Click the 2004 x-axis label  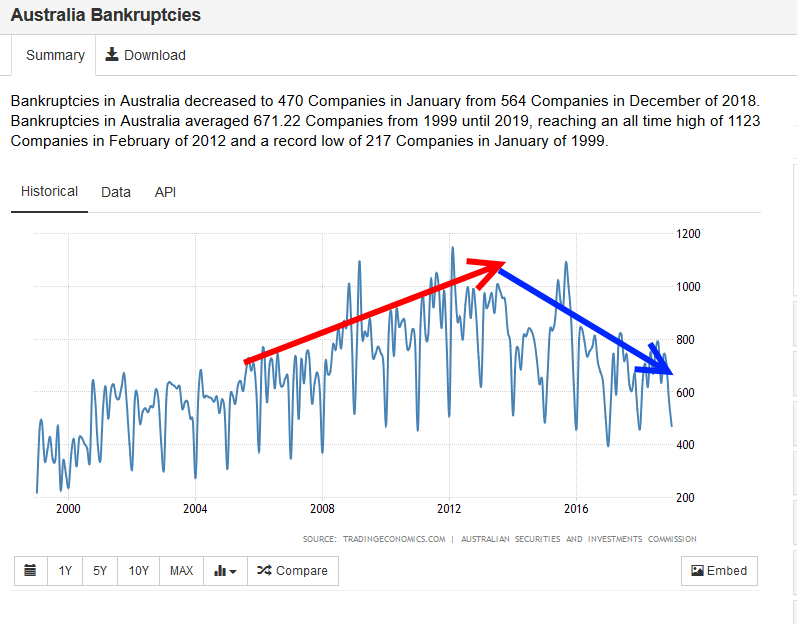click(195, 509)
